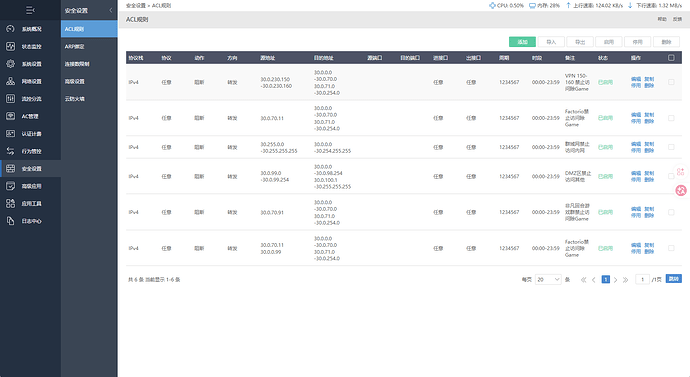Select page 1 in pagination

606,279
